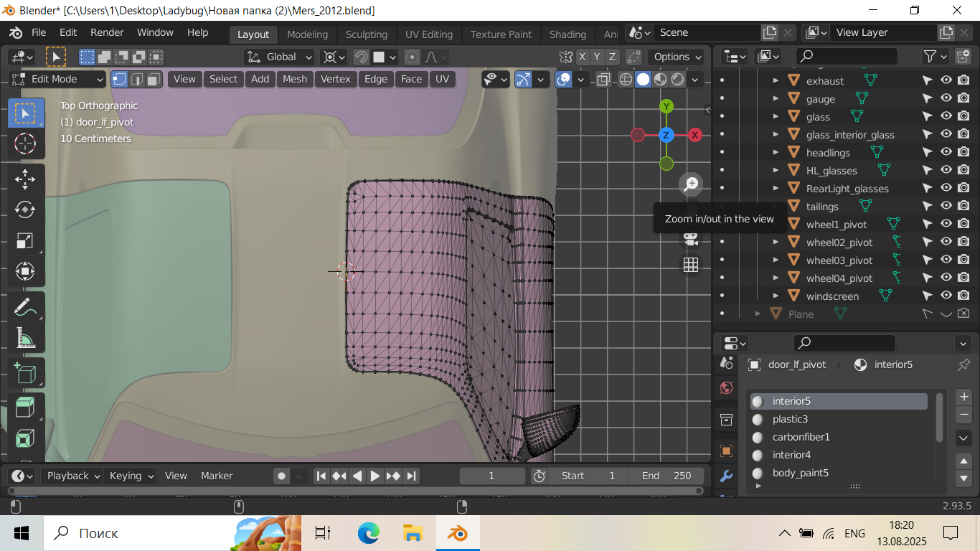This screenshot has height=551, width=980.
Task: Select the plastic3 material slot
Action: [790, 419]
